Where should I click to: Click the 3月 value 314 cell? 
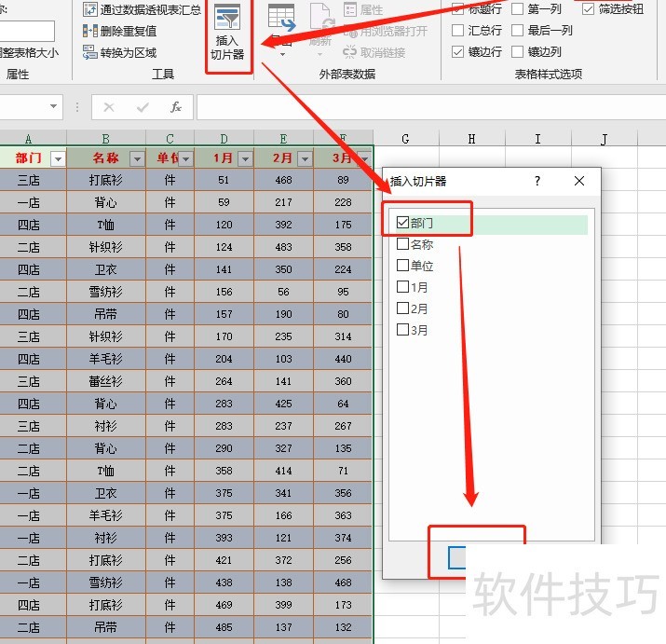pos(343,336)
